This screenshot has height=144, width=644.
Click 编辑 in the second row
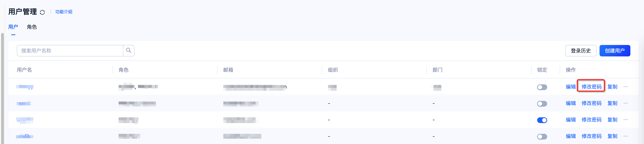[571, 103]
